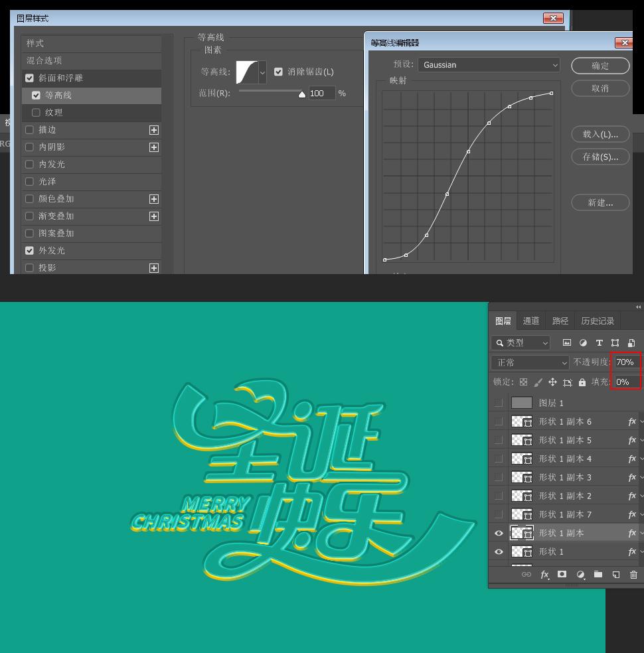The width and height of the screenshot is (644, 653).
Task: Filter layers by smart object icon
Action: [x=631, y=342]
